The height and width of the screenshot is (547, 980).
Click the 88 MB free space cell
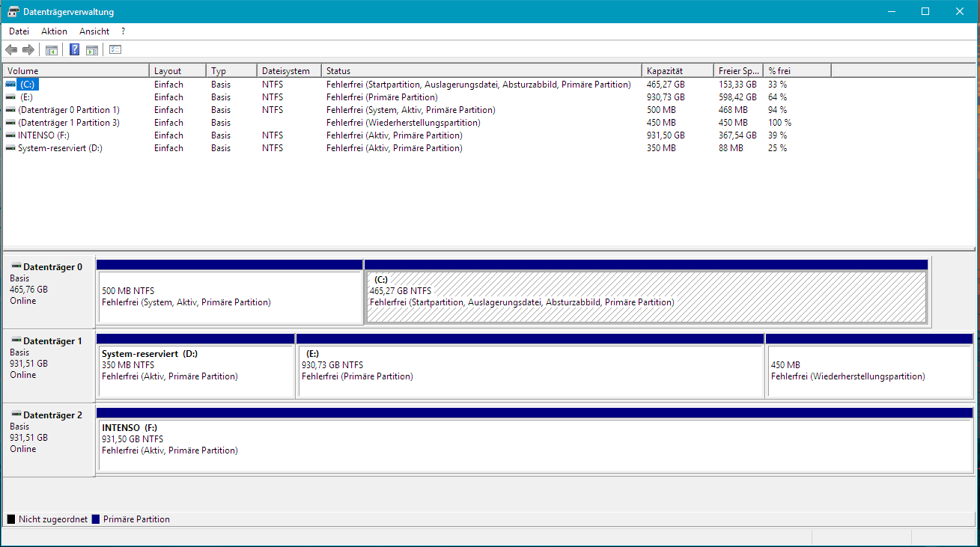click(x=731, y=148)
